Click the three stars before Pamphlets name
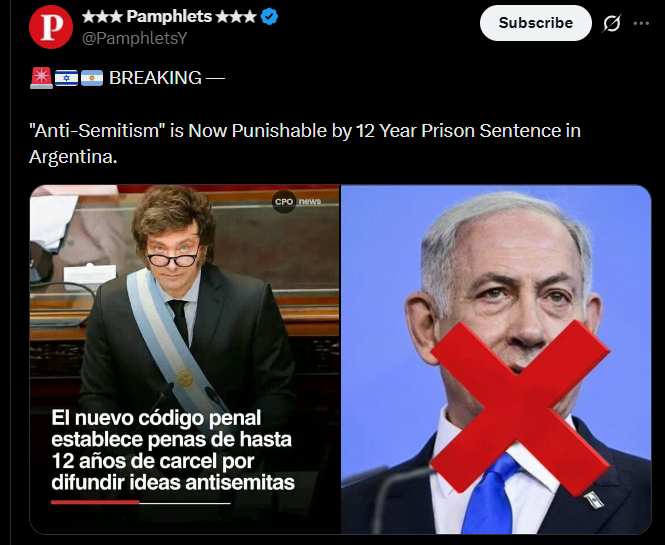The height and width of the screenshot is (545, 665). [102, 17]
